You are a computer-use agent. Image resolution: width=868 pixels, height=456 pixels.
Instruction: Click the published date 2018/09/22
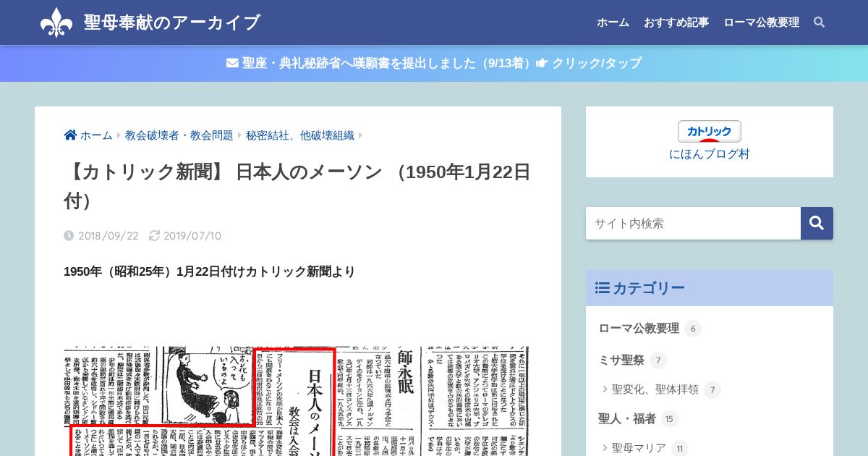tap(108, 235)
